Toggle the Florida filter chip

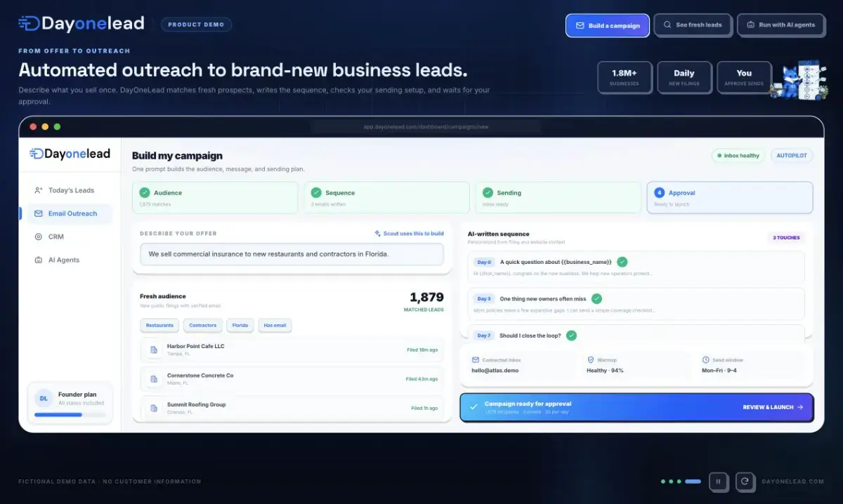tap(240, 325)
